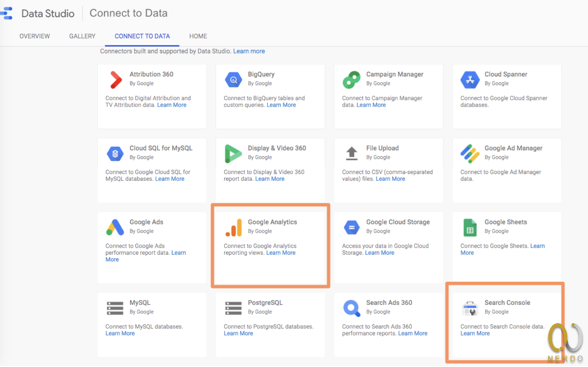Go to the Home tab
588x367 pixels.
point(198,36)
